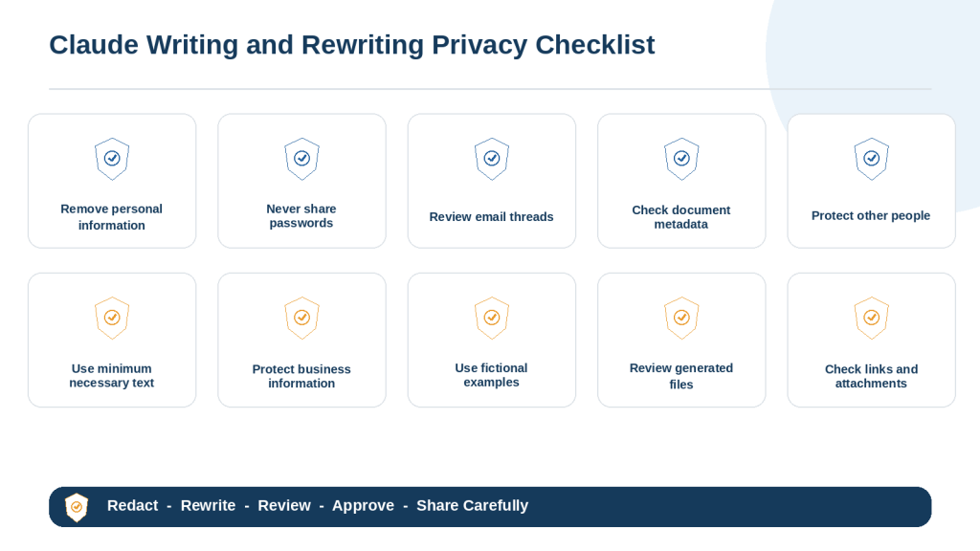Image resolution: width=980 pixels, height=551 pixels.
Task: Click the orange shield above Protect business information
Action: pyautogui.click(x=301, y=318)
